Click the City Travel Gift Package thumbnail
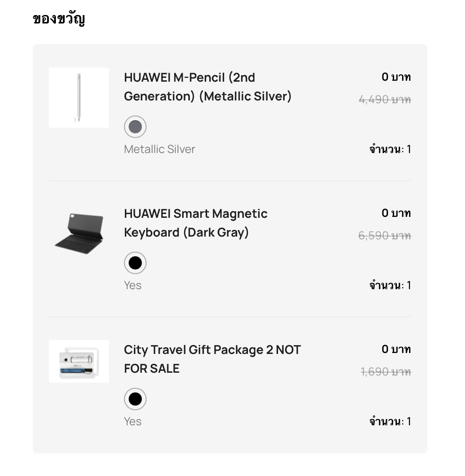This screenshot has height=476, width=465. point(79,361)
